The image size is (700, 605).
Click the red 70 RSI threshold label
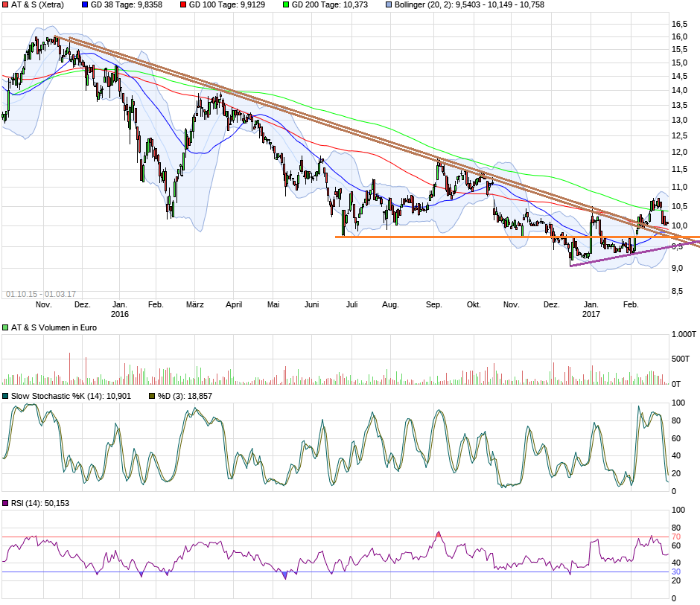click(676, 537)
